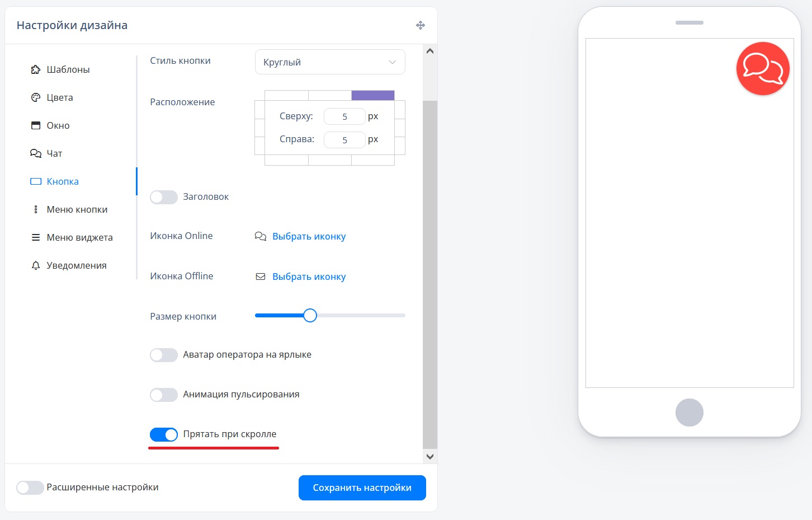Click Выбрать иконку for Иконка Online

[x=309, y=236]
